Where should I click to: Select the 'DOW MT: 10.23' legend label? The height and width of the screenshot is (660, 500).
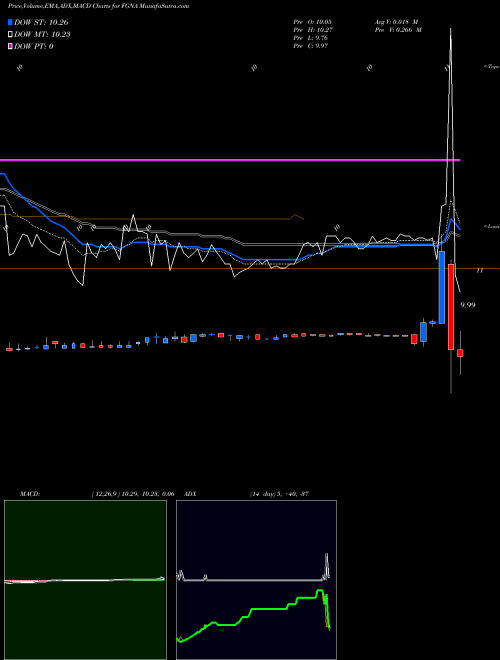[x=42, y=34]
